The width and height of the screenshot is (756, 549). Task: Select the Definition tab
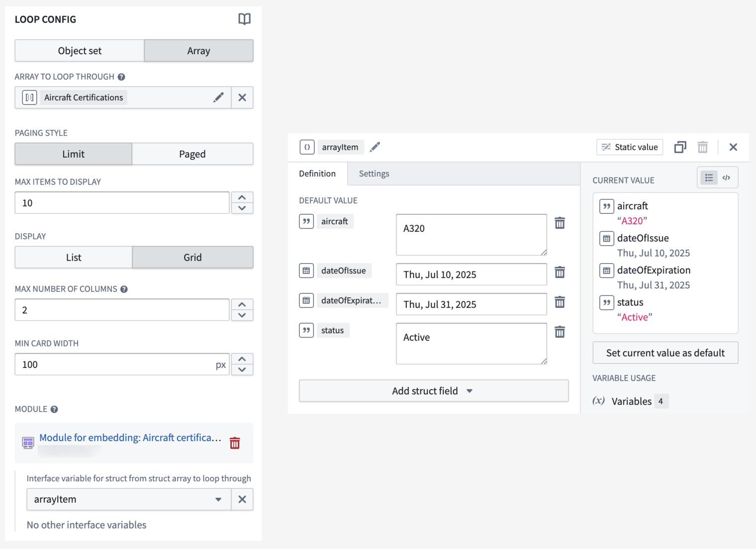(x=317, y=174)
